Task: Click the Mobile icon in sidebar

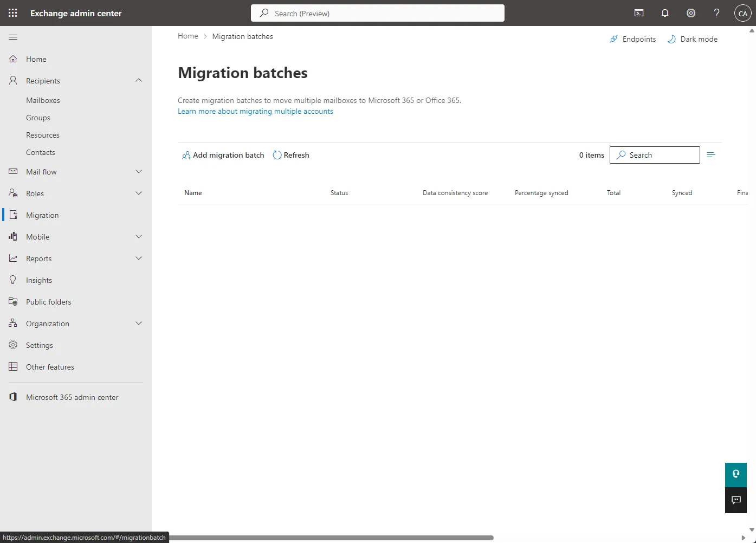Action: coord(13,236)
